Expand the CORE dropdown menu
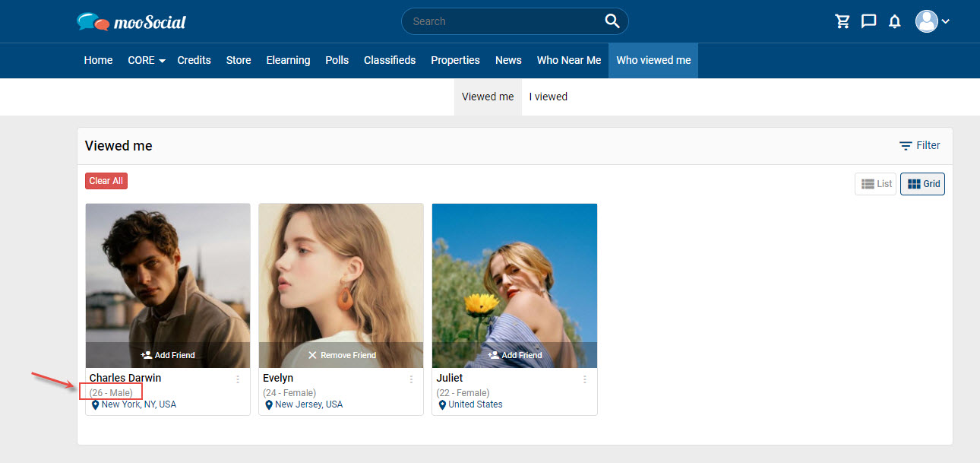The height and width of the screenshot is (463, 980). click(x=147, y=60)
